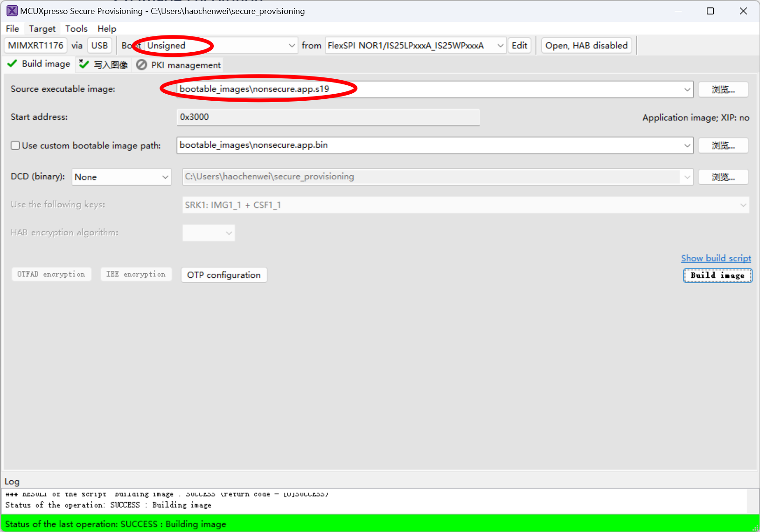The width and height of the screenshot is (760, 532).
Task: Click the log line 'Status of the operation: SUCCESS'
Action: [x=108, y=505]
